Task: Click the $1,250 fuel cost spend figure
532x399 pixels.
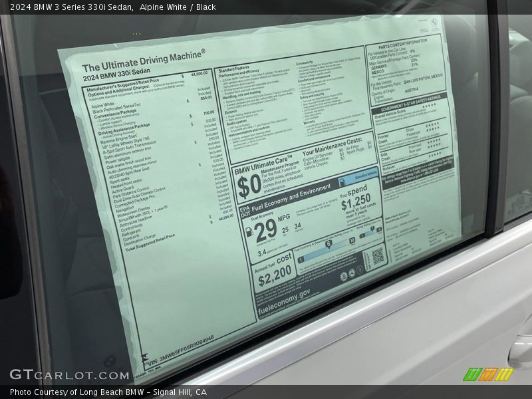Action: [x=356, y=203]
